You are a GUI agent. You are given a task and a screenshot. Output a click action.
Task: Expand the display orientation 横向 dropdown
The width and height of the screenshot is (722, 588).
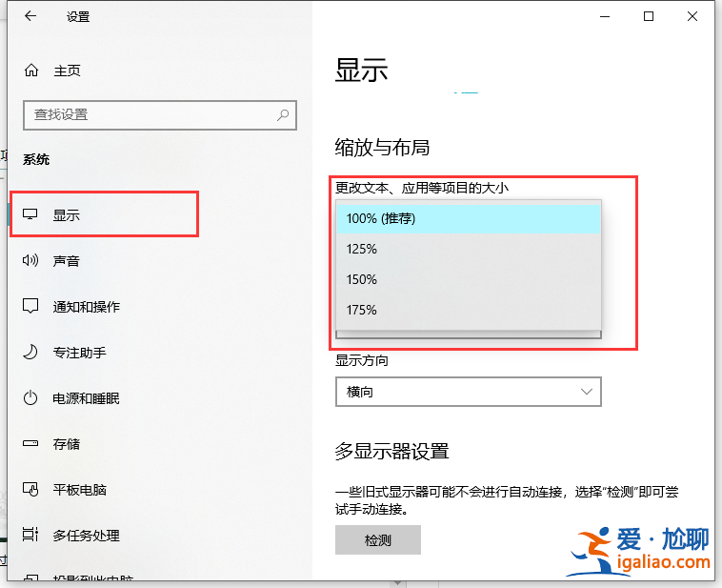[x=468, y=392]
